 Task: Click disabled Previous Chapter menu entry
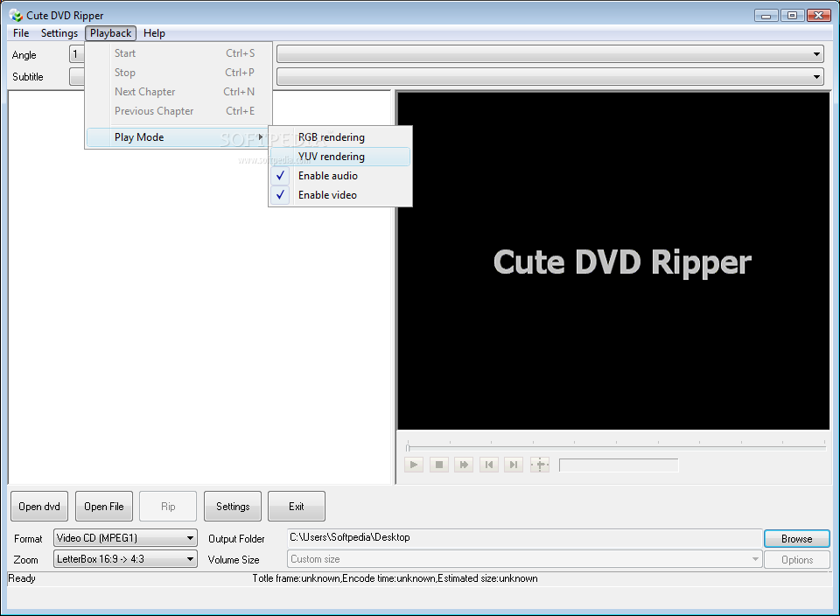pyautogui.click(x=178, y=111)
